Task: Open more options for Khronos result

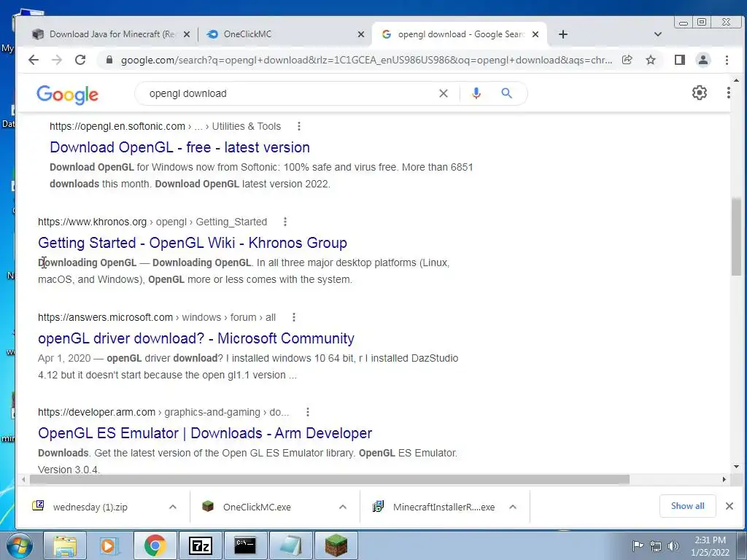Action: tap(285, 222)
